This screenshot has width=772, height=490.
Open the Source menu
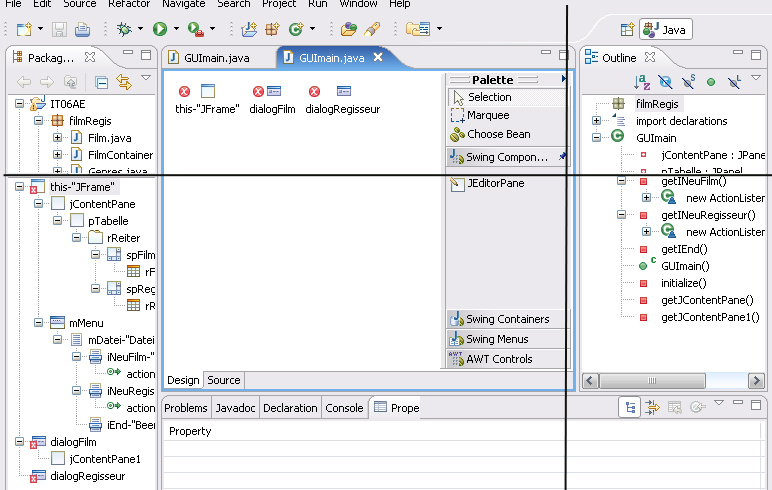coord(80,3)
